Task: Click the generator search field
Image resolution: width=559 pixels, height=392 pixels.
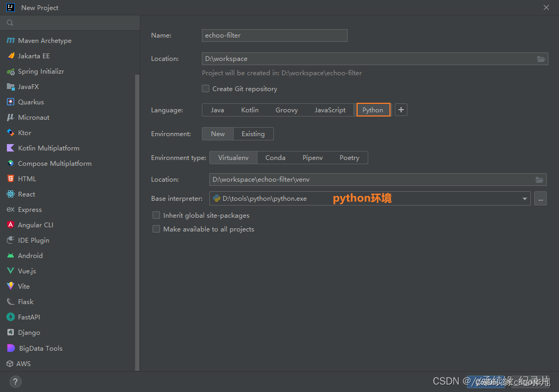Action: (x=70, y=23)
